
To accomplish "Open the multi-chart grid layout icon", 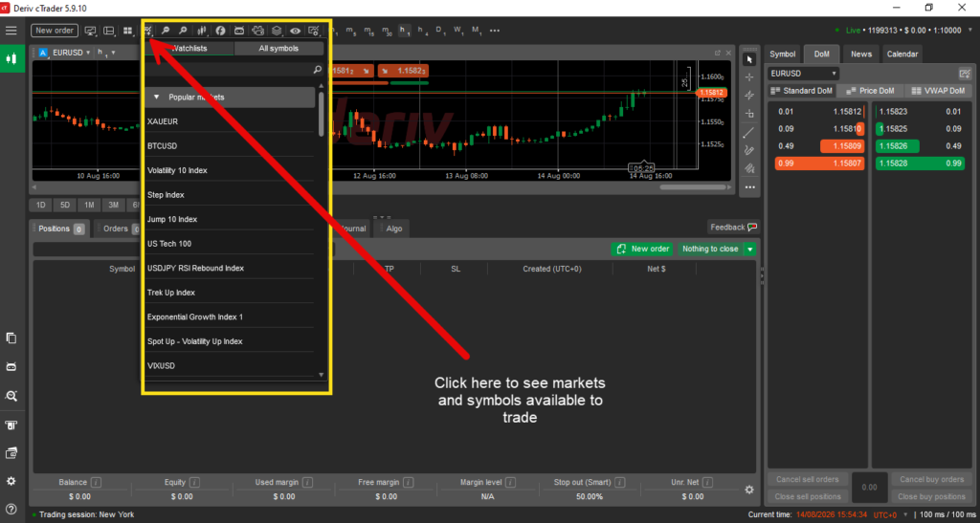I will 128,30.
